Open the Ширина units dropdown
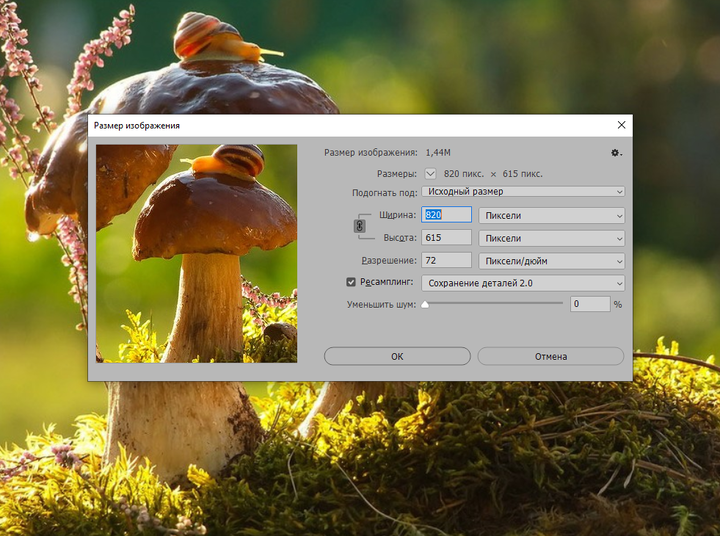Viewport: 720px width, 536px height. (x=551, y=215)
